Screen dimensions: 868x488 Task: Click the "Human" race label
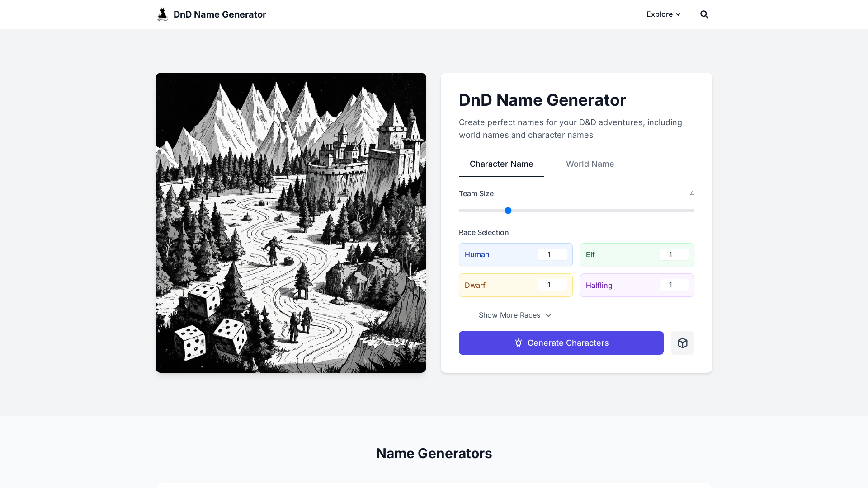pyautogui.click(x=477, y=255)
